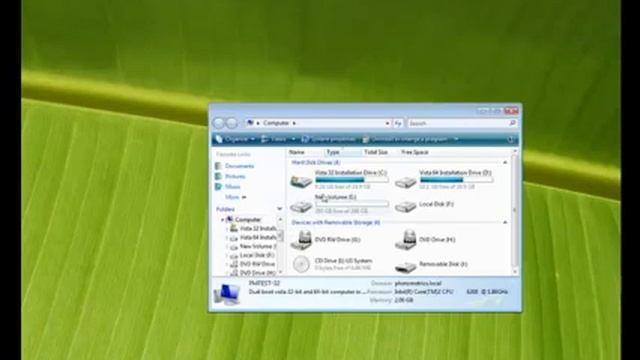The height and width of the screenshot is (360, 640).
Task: Click Uninstall or change a program
Action: (405, 140)
